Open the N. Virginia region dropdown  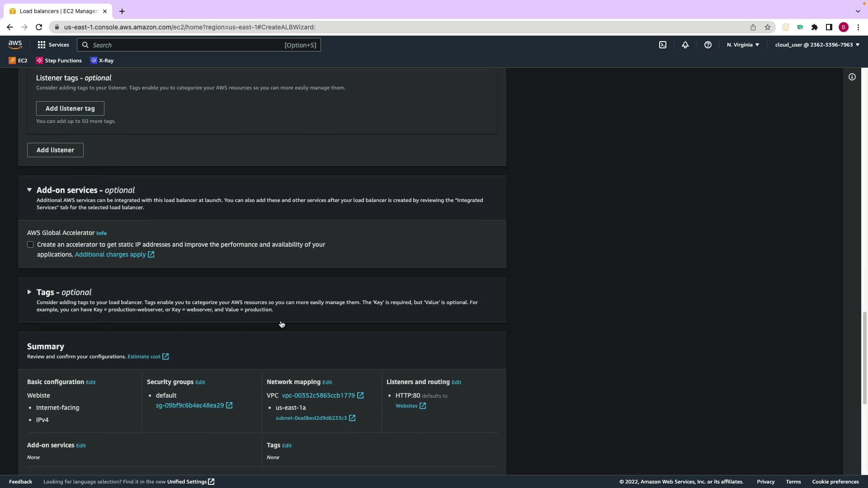pyautogui.click(x=743, y=45)
